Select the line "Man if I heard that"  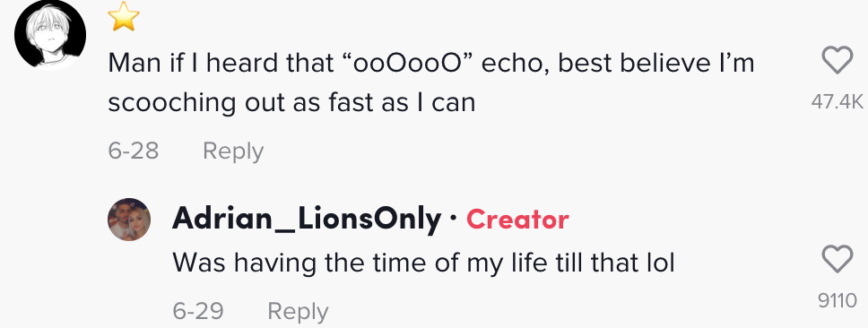(219, 64)
